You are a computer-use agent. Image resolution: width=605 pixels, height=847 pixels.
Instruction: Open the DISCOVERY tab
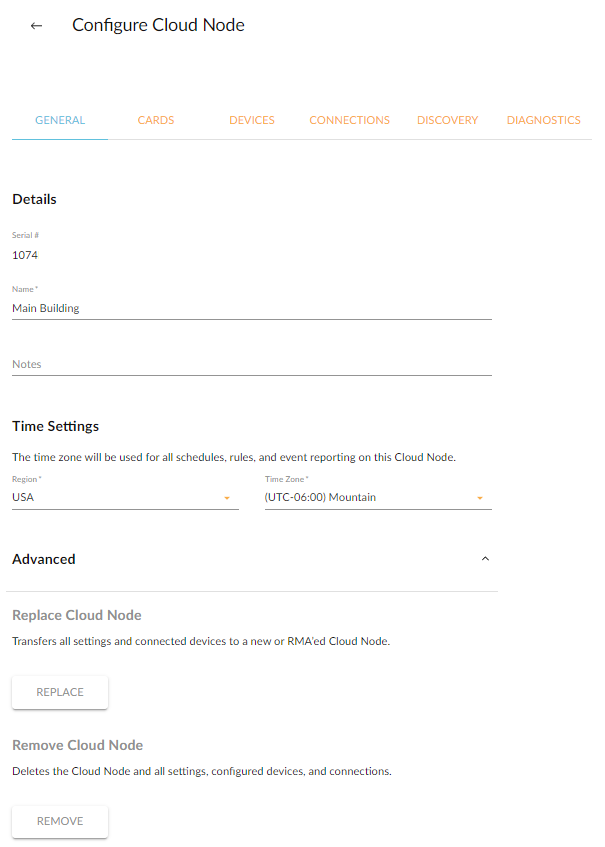tap(447, 119)
